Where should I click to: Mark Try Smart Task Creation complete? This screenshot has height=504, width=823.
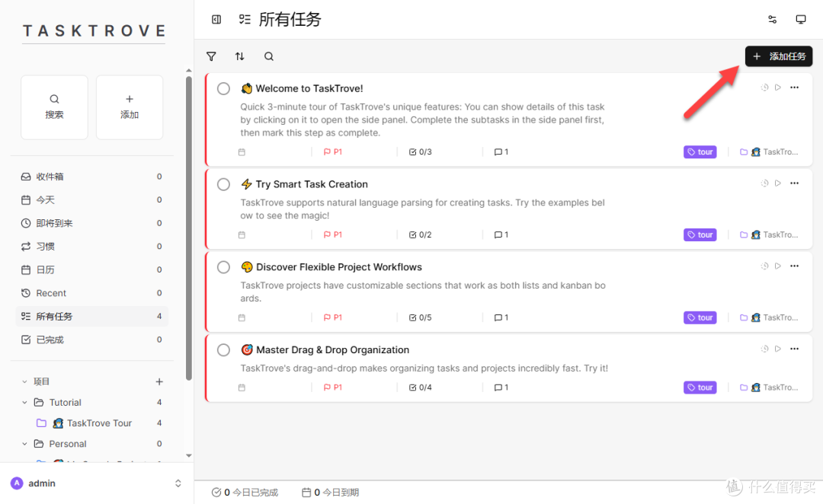pos(223,184)
